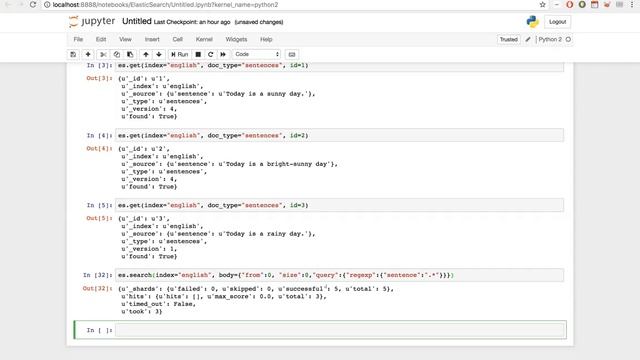640x360 pixels.
Task: Click 'Today is a rainy day.' output text
Action: [266, 233]
